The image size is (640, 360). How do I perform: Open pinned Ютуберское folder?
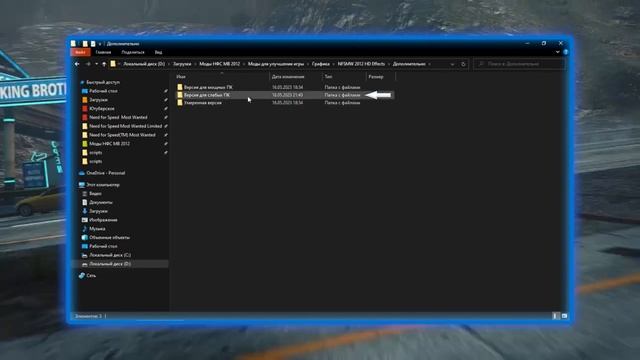click(x=102, y=109)
